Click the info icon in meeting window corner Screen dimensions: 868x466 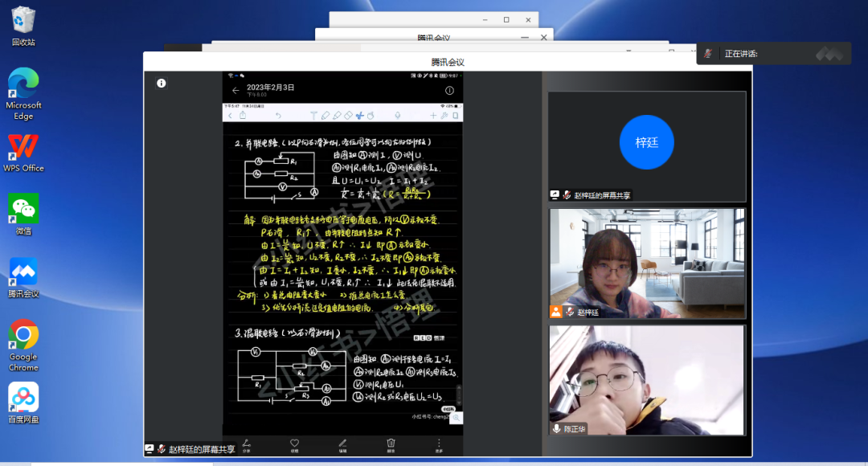(x=162, y=83)
